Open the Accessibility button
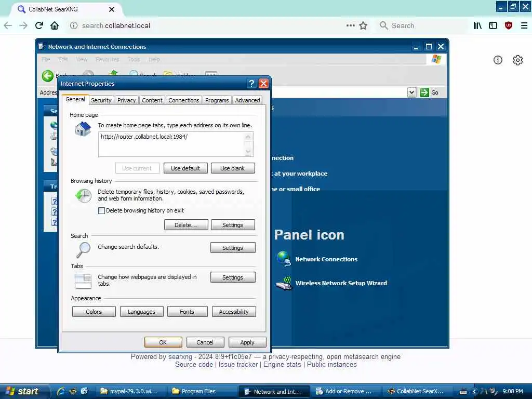Viewport: 532px width, 399px height. [234, 312]
